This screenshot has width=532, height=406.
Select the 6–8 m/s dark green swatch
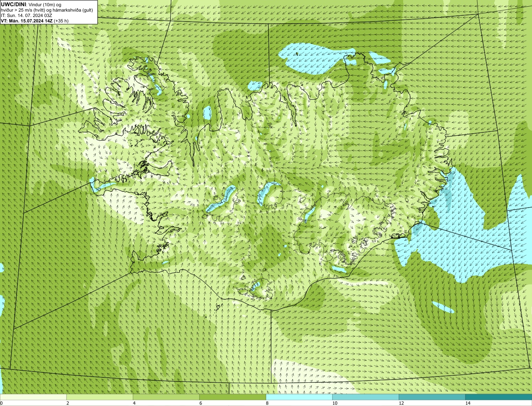(x=233, y=397)
